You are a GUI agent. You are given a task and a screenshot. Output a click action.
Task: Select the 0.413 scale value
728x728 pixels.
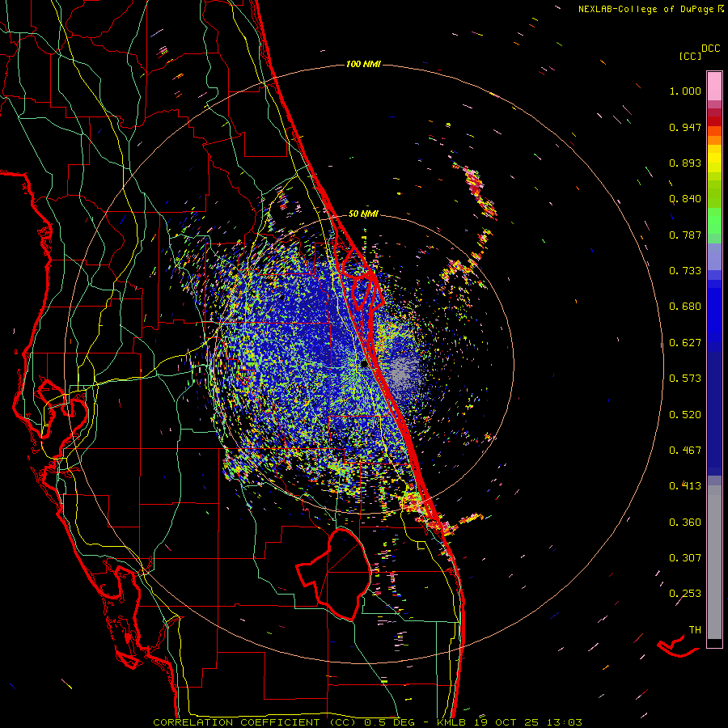point(685,486)
